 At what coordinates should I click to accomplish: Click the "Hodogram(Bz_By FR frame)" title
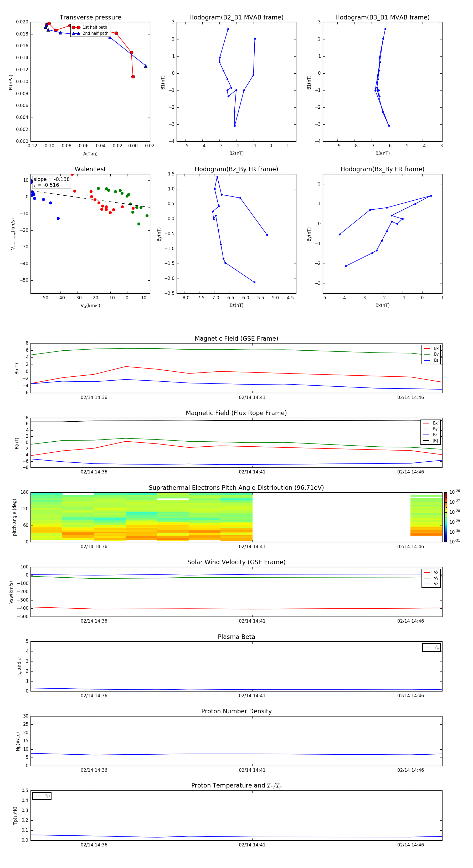point(236,169)
